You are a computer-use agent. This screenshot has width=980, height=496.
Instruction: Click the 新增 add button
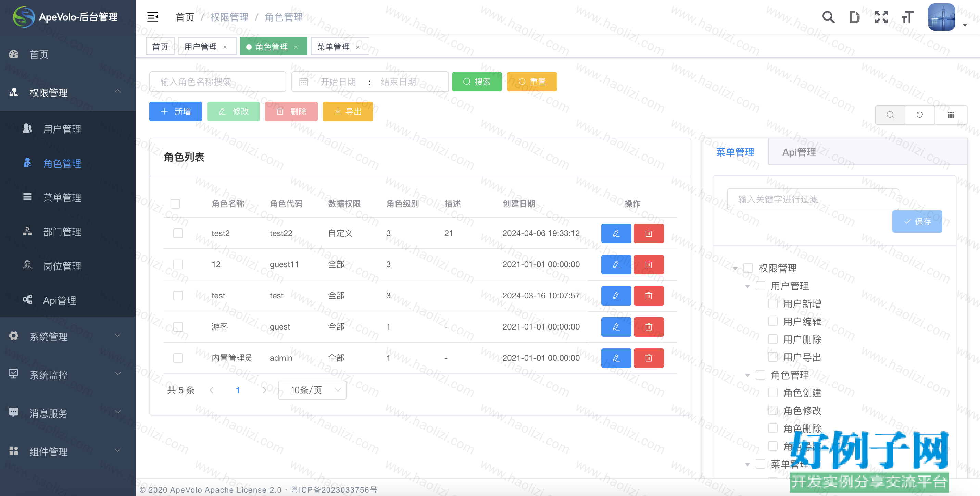(175, 111)
